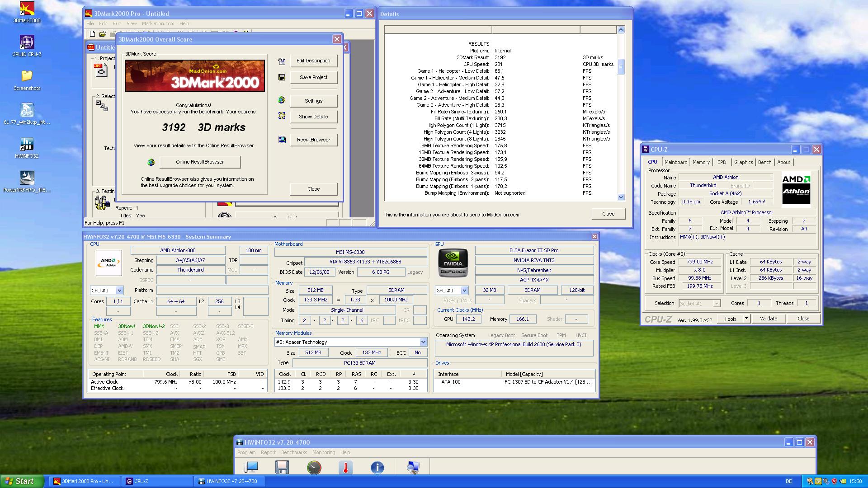Open the GPU #0 selector dropdown
The image size is (868, 488).
coord(464,290)
